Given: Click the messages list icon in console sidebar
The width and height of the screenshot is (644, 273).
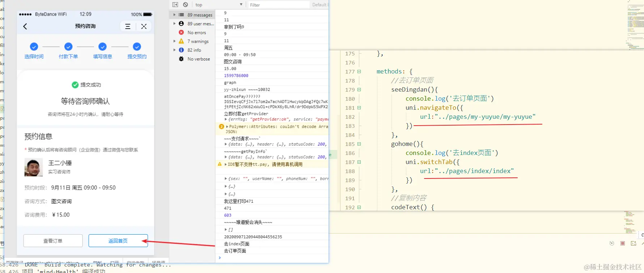Looking at the screenshot, I should pyautogui.click(x=181, y=15).
